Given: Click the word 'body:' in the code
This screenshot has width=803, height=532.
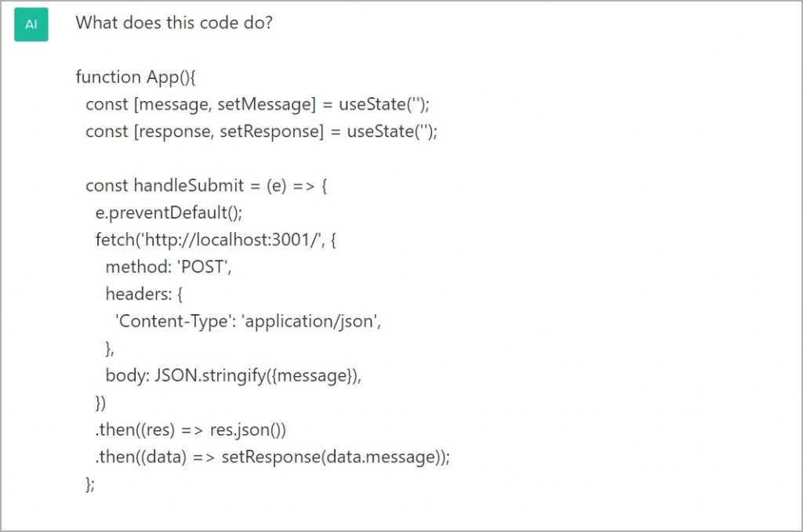Looking at the screenshot, I should [125, 375].
